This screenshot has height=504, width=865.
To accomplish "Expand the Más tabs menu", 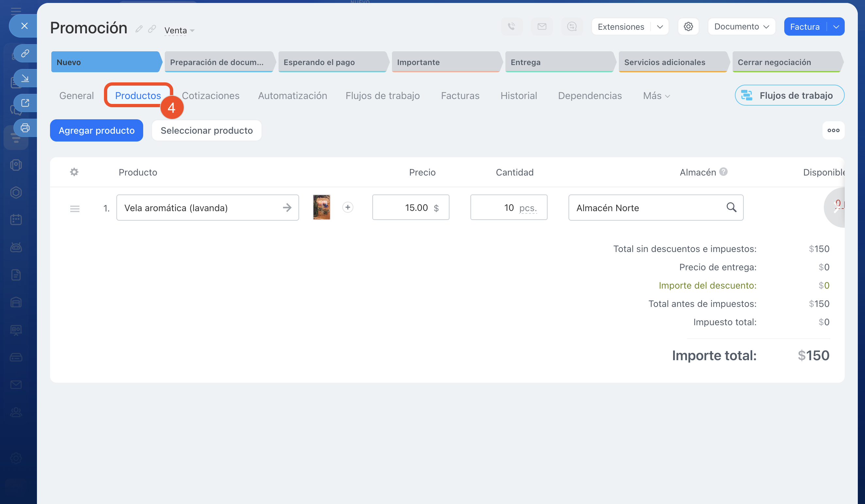I will point(656,96).
